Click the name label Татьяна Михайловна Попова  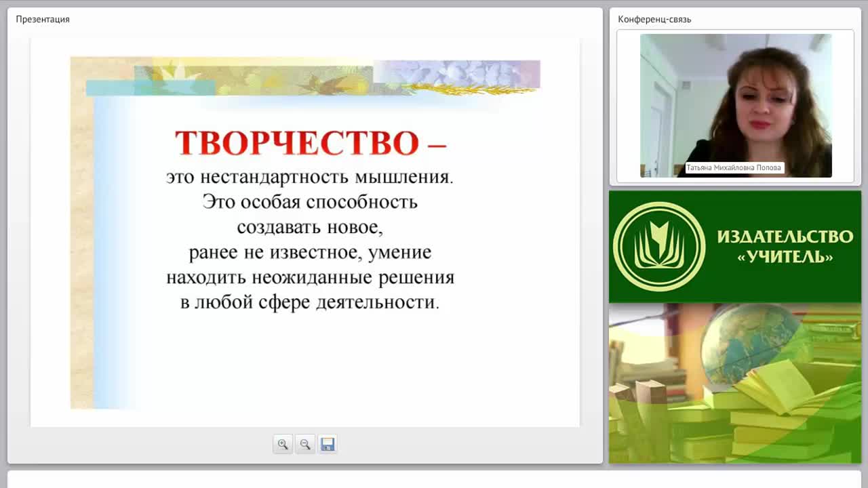pos(734,167)
